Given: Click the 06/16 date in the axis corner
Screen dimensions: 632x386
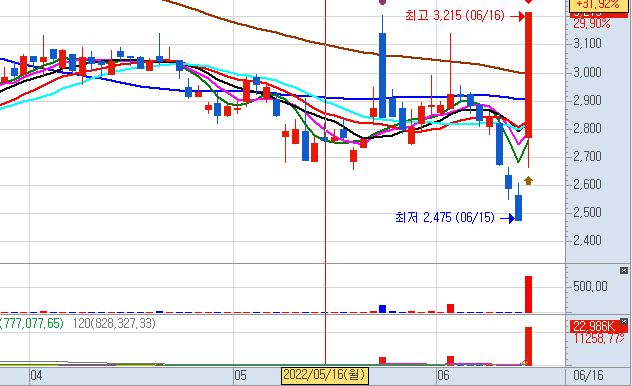Looking at the screenshot, I should (588, 376).
